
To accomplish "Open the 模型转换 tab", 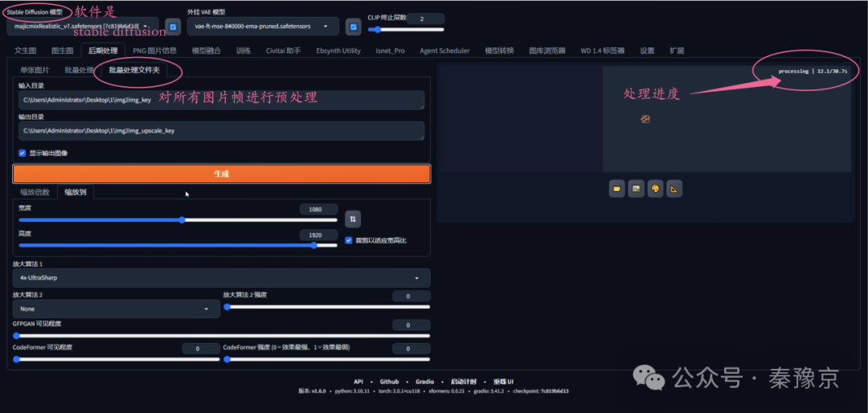I will (499, 51).
